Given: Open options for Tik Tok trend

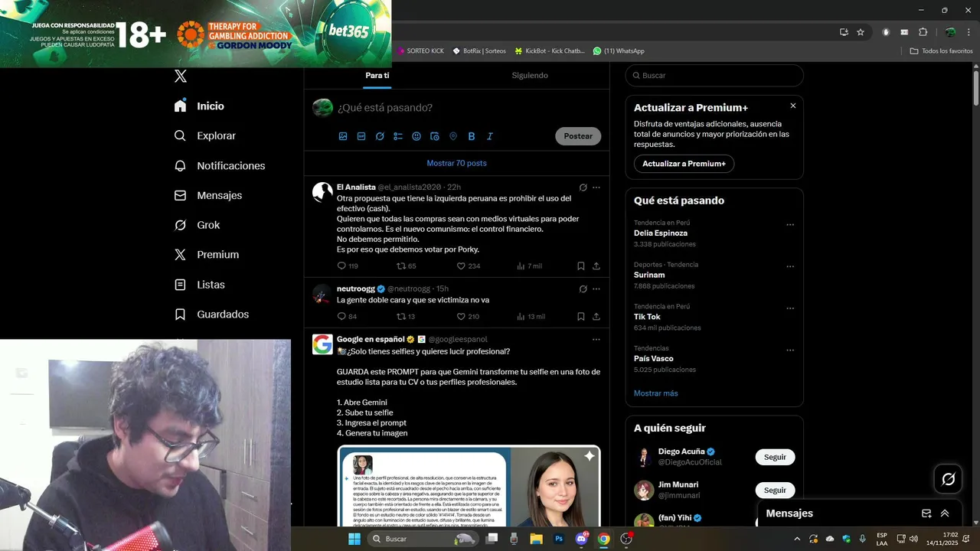Looking at the screenshot, I should pos(790,308).
